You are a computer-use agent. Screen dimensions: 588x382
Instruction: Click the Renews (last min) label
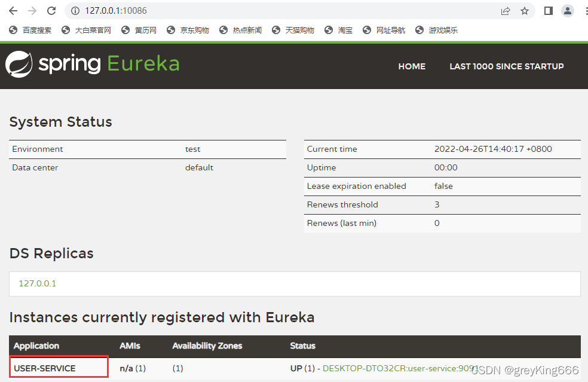pos(342,223)
